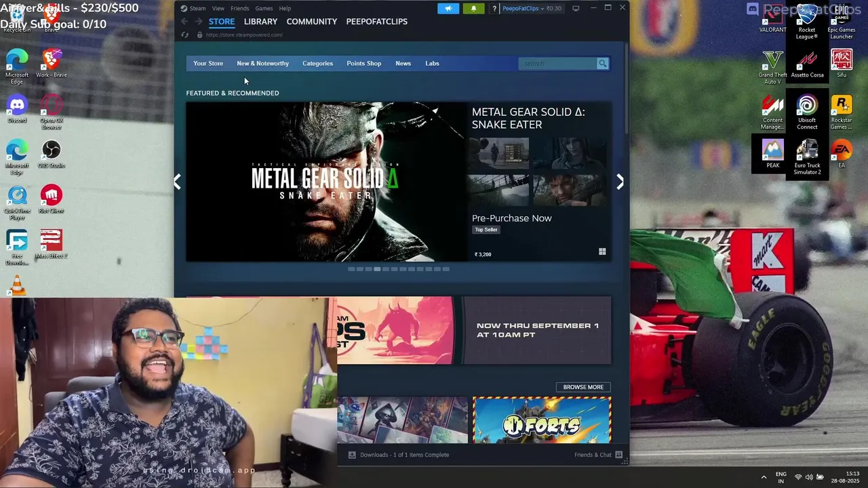This screenshot has height=488, width=868.
Task: Go back using Steam's back arrow
Action: (184, 22)
